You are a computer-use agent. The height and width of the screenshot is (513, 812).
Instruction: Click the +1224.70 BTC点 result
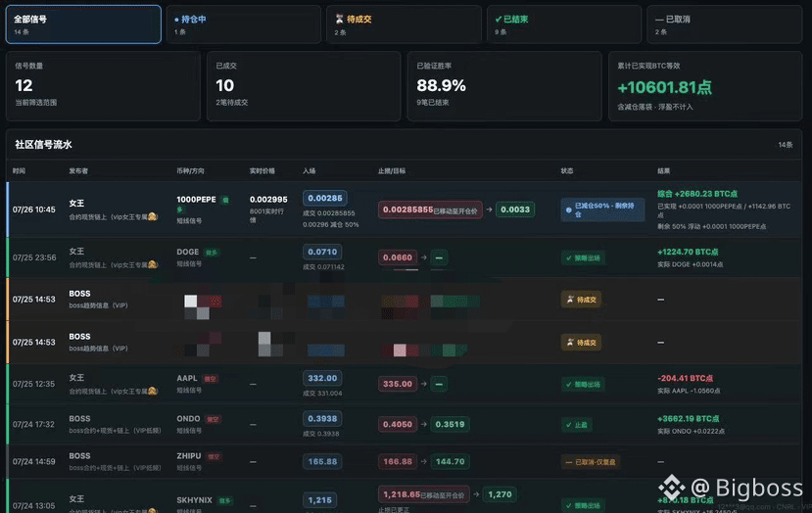(688, 253)
